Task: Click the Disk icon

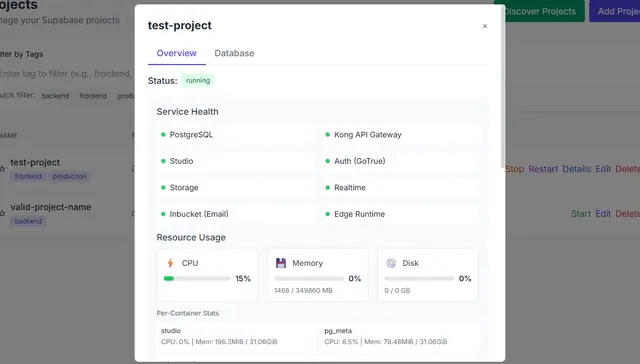Action: (x=391, y=263)
